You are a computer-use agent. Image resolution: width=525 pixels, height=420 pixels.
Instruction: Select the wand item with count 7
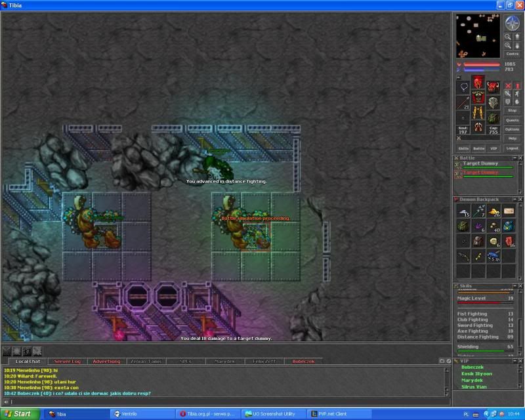(x=478, y=211)
